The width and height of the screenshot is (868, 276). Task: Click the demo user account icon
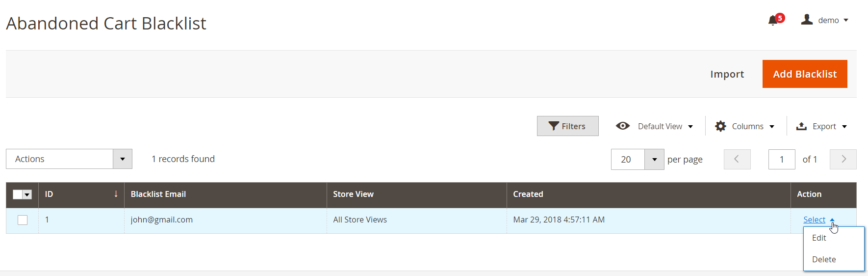click(807, 20)
